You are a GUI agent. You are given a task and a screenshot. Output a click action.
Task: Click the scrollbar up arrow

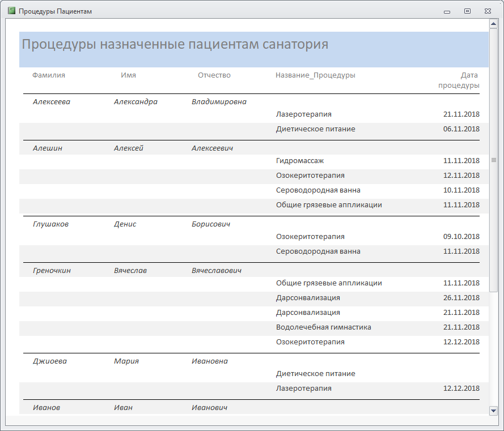coord(493,24)
